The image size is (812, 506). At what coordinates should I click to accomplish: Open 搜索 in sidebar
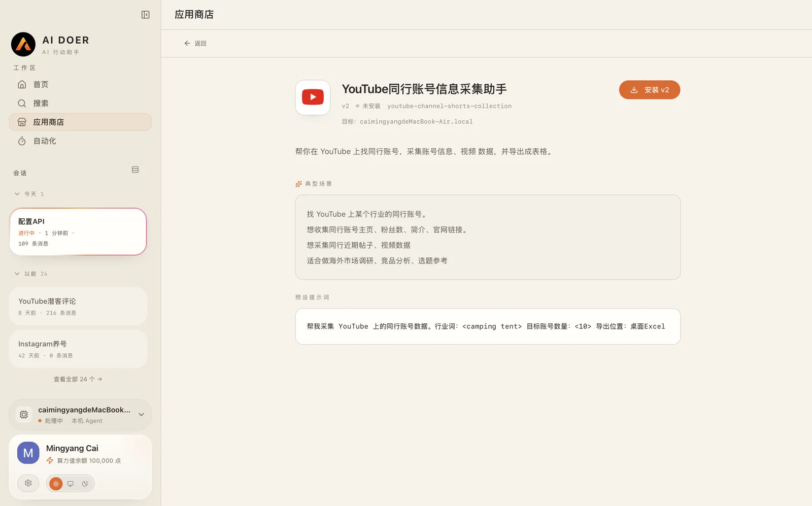[x=80, y=103]
